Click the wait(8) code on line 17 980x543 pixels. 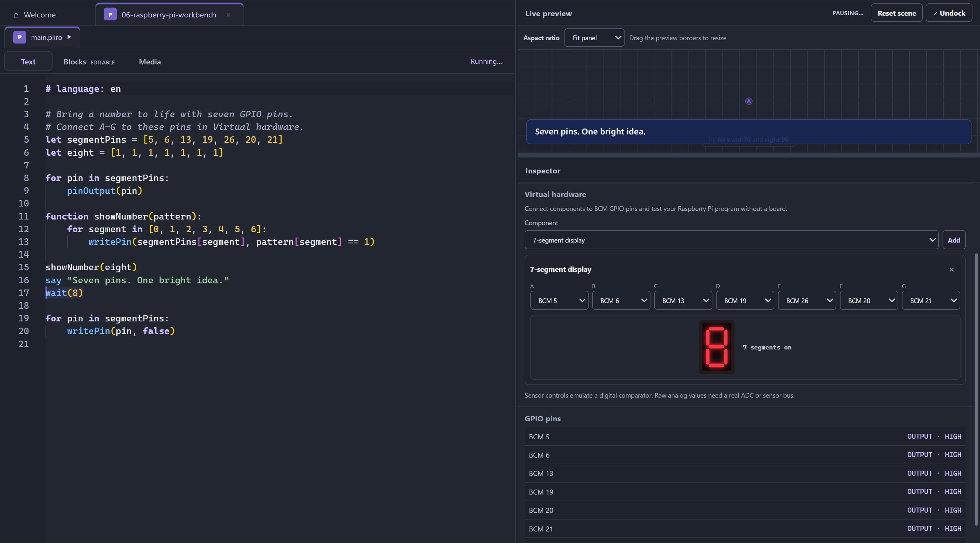point(64,292)
